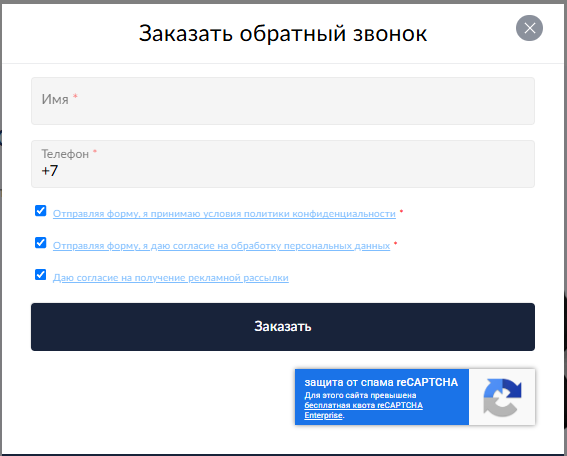The width and height of the screenshot is (567, 456).
Task: Open the рекламной рассылки consent link
Action: [x=171, y=278]
